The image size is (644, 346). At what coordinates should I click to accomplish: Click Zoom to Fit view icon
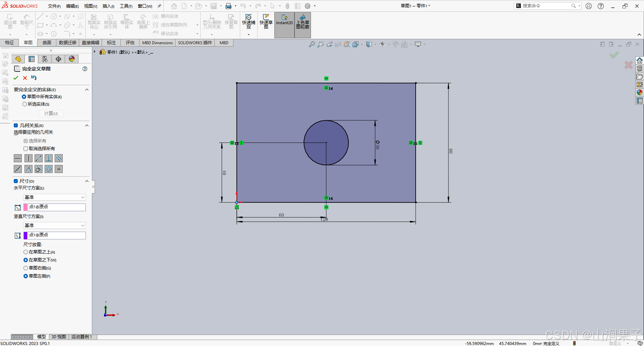pyautogui.click(x=312, y=44)
